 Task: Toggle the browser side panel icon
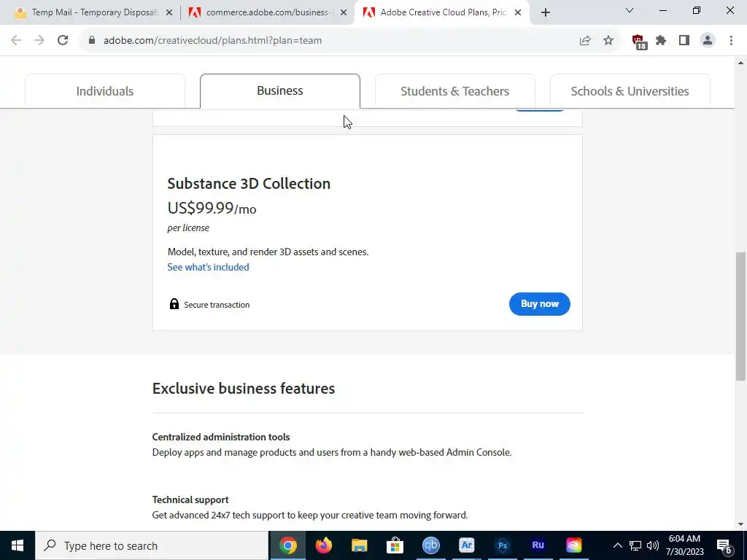click(x=684, y=41)
